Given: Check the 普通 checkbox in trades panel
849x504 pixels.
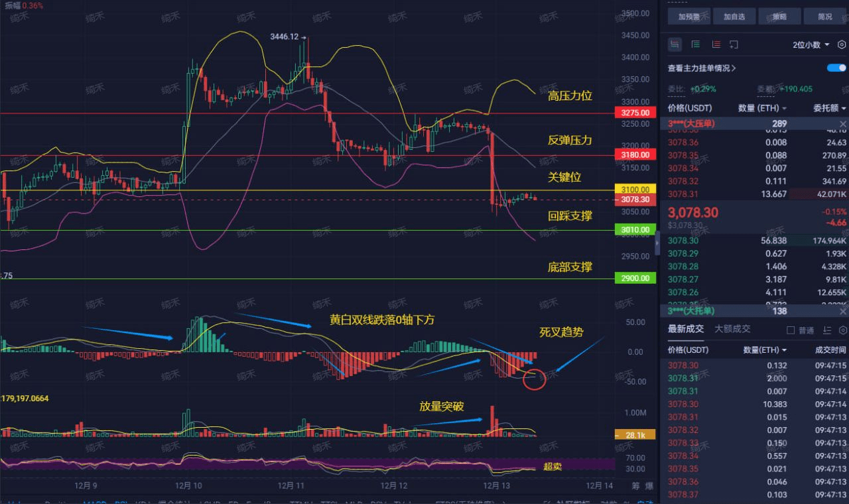Looking at the screenshot, I should (790, 330).
